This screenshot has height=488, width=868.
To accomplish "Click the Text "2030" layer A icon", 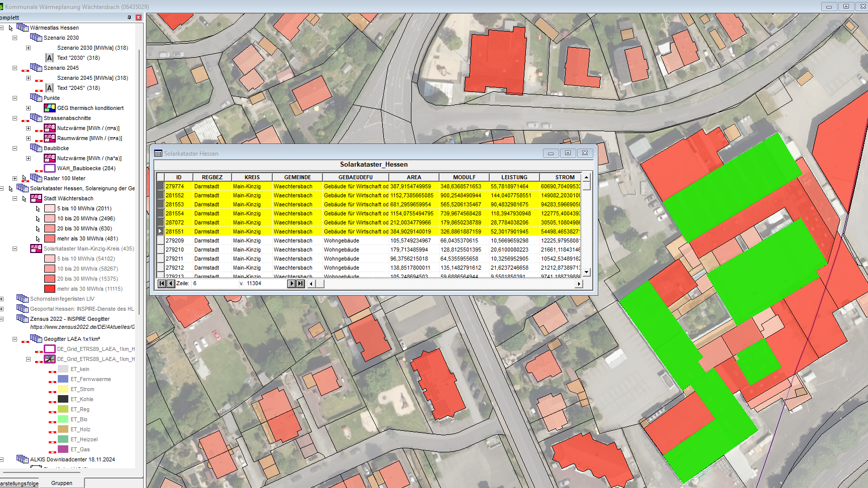I will click(x=49, y=58).
